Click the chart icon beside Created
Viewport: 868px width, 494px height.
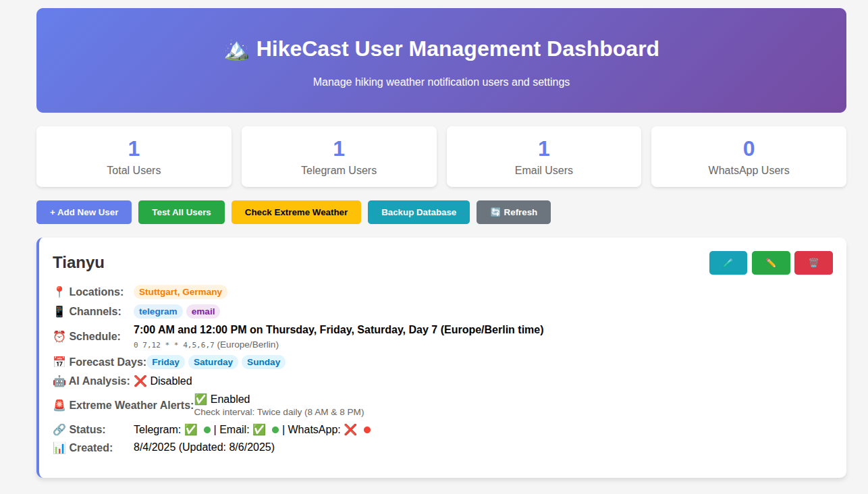click(x=59, y=448)
